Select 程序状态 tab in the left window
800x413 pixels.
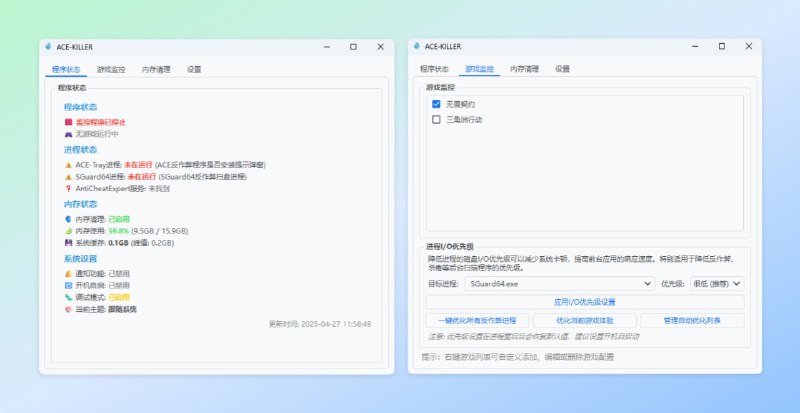point(66,69)
